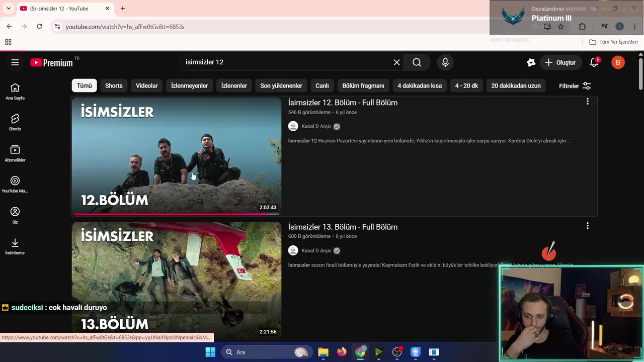Viewport: 644px width, 362px height.
Task: Open İsimsizler 13. Bölüm thumbnail
Action: pyautogui.click(x=177, y=281)
